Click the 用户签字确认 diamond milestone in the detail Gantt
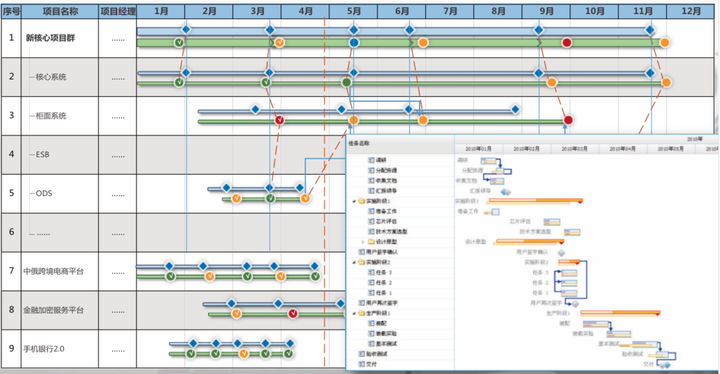The image size is (720, 374). pos(561,252)
